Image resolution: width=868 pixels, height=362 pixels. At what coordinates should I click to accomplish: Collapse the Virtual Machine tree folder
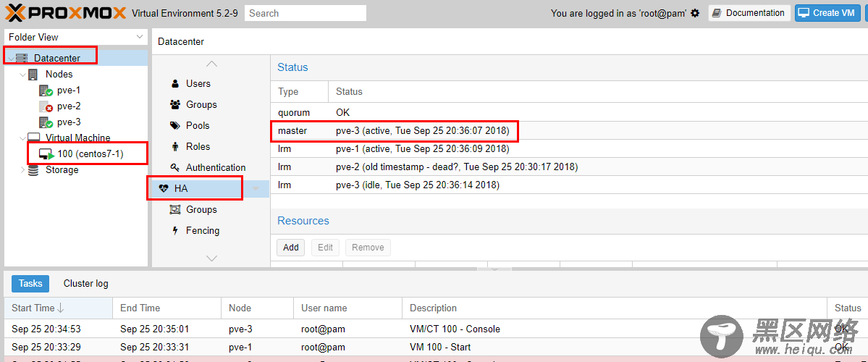pos(22,138)
